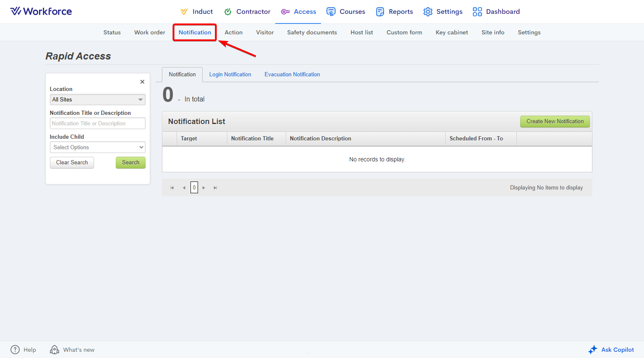Click Create New Notification button
The image size is (644, 358).
pos(555,122)
